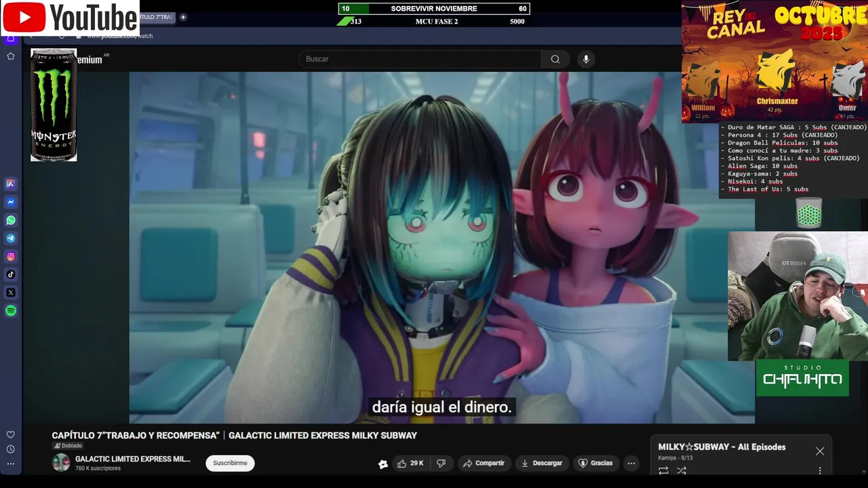Viewport: 868px width, 488px height.
Task: Open Telegram in the browser sidebar
Action: [11, 239]
